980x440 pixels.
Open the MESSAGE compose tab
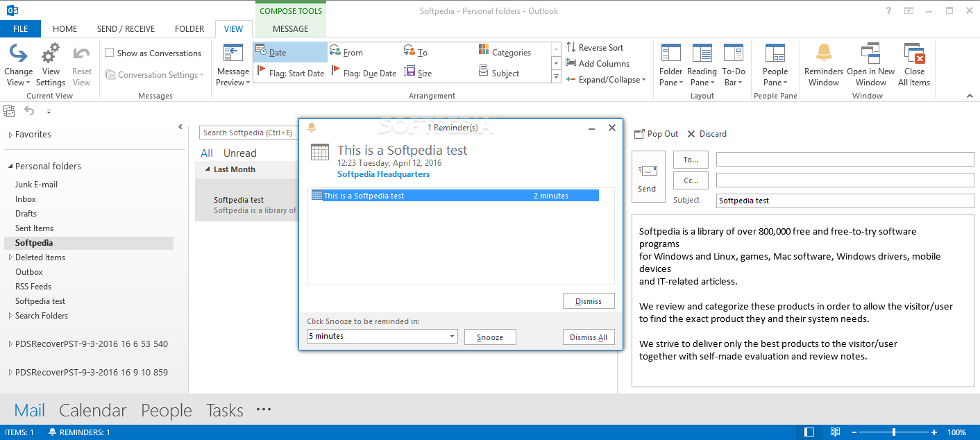pos(291,29)
